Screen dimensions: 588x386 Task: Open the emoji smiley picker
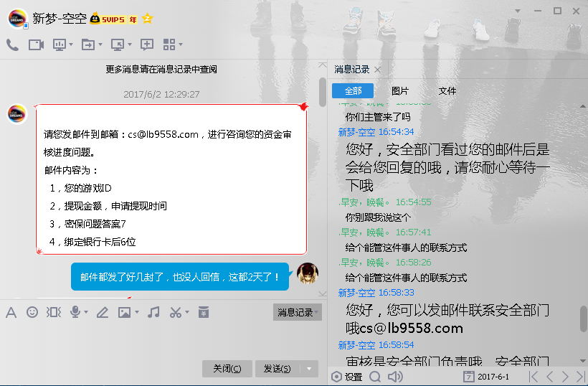[x=32, y=312]
